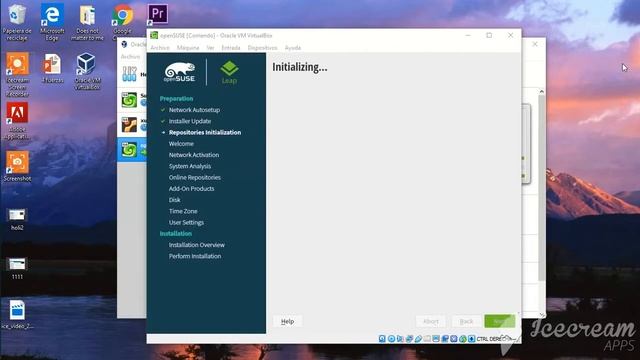Click the 'Preparation' section heading
This screenshot has height=360, width=640.
(x=176, y=98)
